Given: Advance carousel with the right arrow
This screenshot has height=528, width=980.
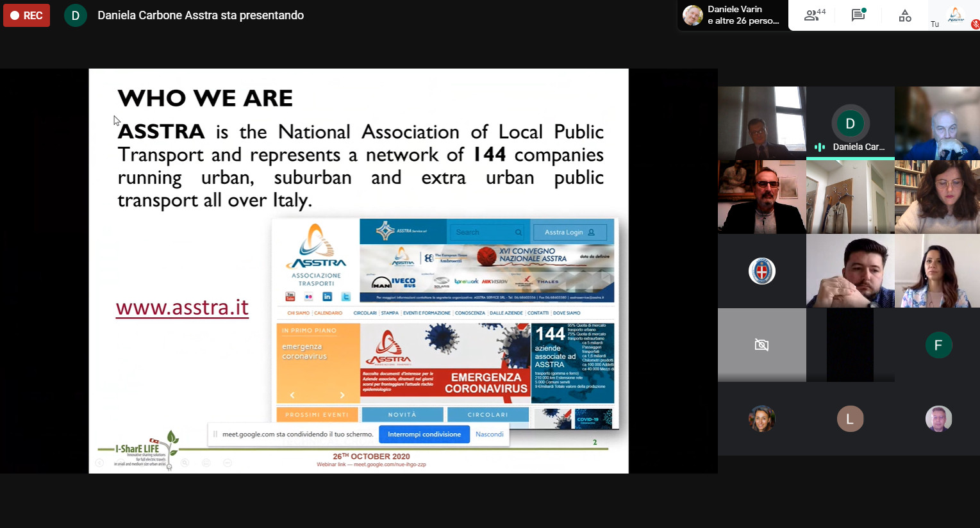Looking at the screenshot, I should (x=342, y=395).
